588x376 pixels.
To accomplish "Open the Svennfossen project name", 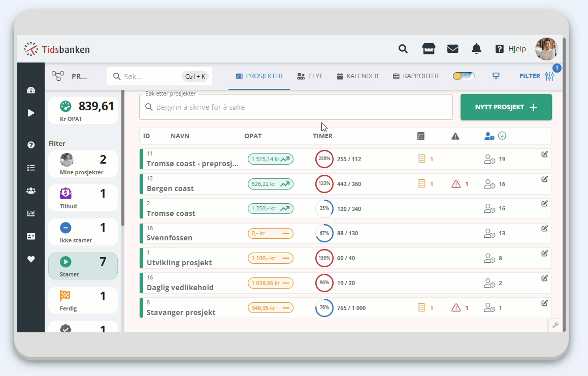I will pos(170,238).
